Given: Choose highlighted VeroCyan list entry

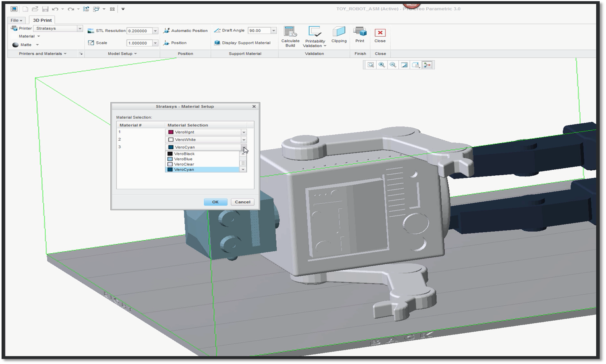Looking at the screenshot, I should (x=203, y=170).
